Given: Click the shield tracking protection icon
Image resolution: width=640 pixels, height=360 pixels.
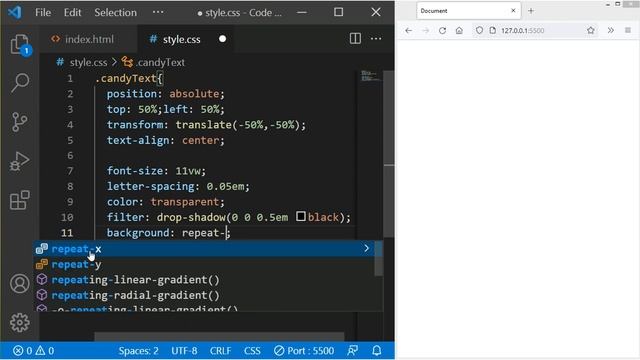Looking at the screenshot, I should pyautogui.click(x=479, y=31).
